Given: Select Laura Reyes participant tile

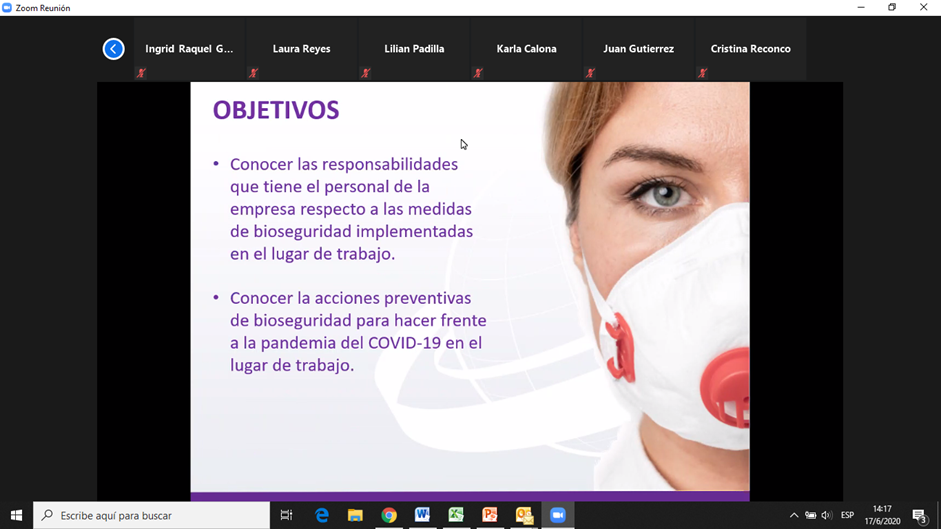Looking at the screenshot, I should (x=302, y=49).
